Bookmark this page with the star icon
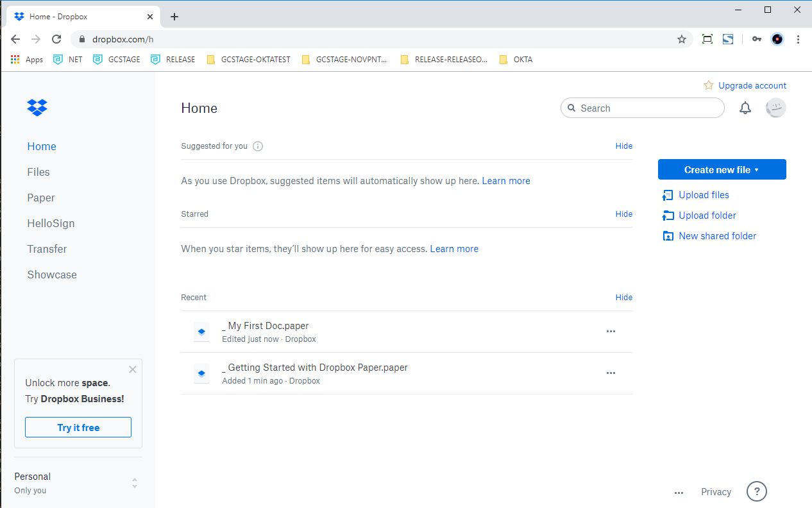Image resolution: width=812 pixels, height=508 pixels. [681, 39]
